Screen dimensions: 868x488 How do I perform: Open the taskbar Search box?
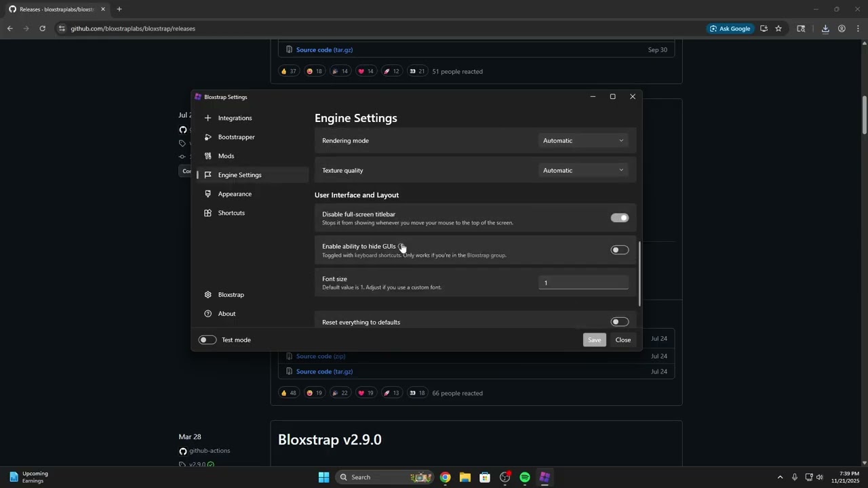[x=384, y=477]
